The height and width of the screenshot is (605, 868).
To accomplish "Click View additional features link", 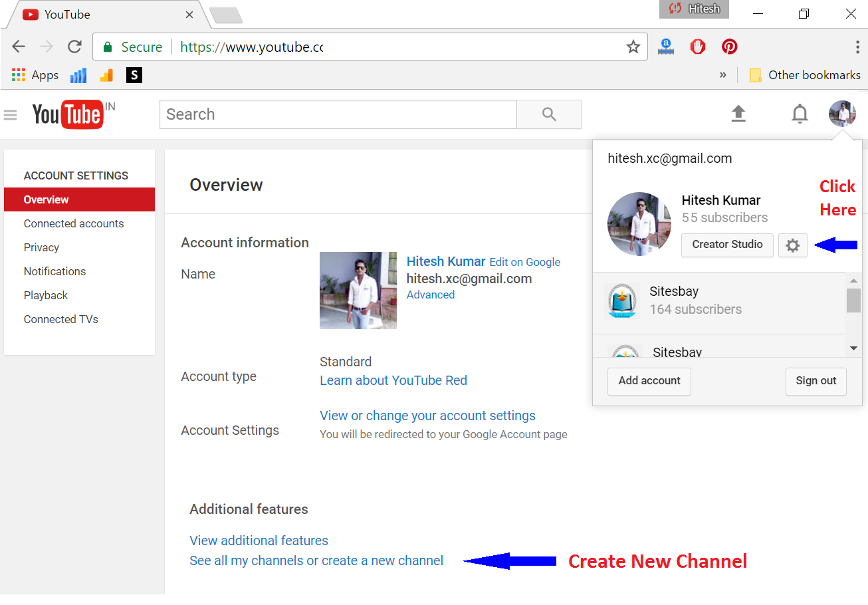I will pyautogui.click(x=259, y=541).
